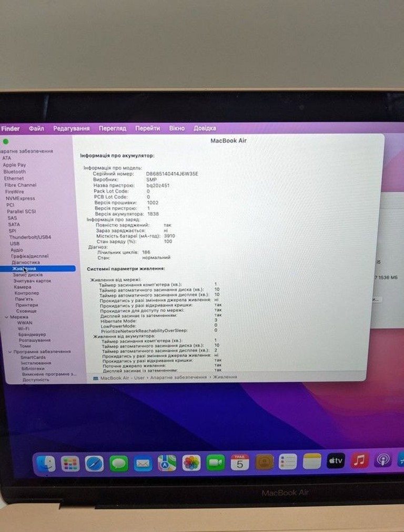This screenshot has width=404, height=532.
Task: Select USB in the sidebar
Action: [x=15, y=244]
